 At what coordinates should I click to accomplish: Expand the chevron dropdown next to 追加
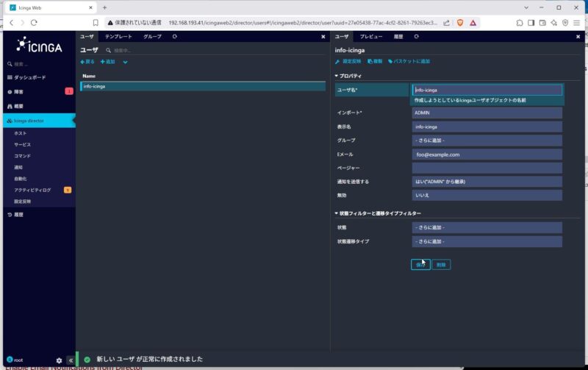click(x=125, y=62)
